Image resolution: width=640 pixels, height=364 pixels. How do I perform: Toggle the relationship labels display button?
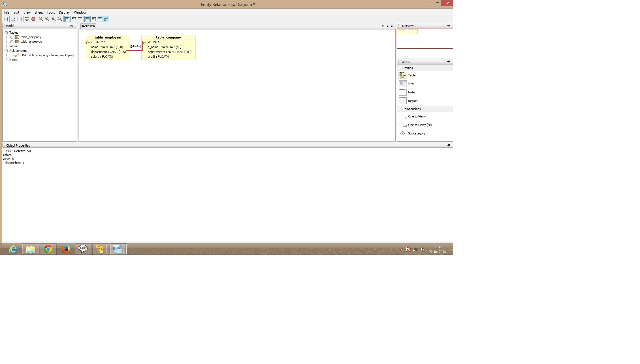[106, 19]
